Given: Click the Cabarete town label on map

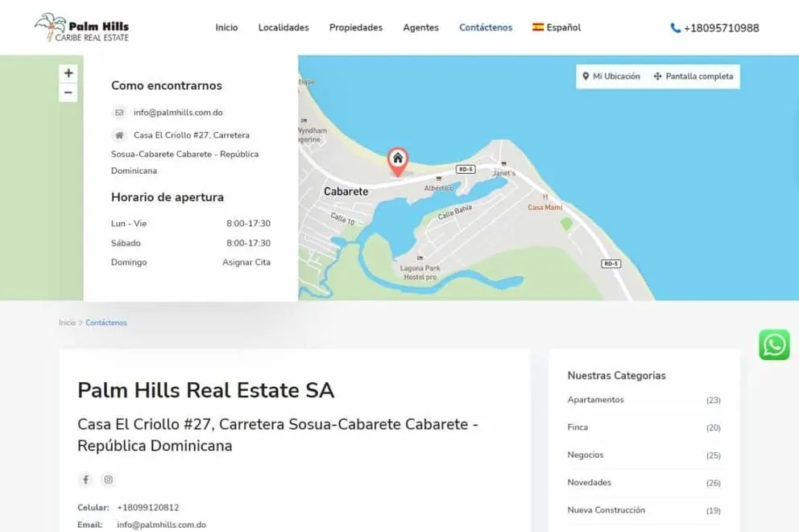Looking at the screenshot, I should 346,192.
